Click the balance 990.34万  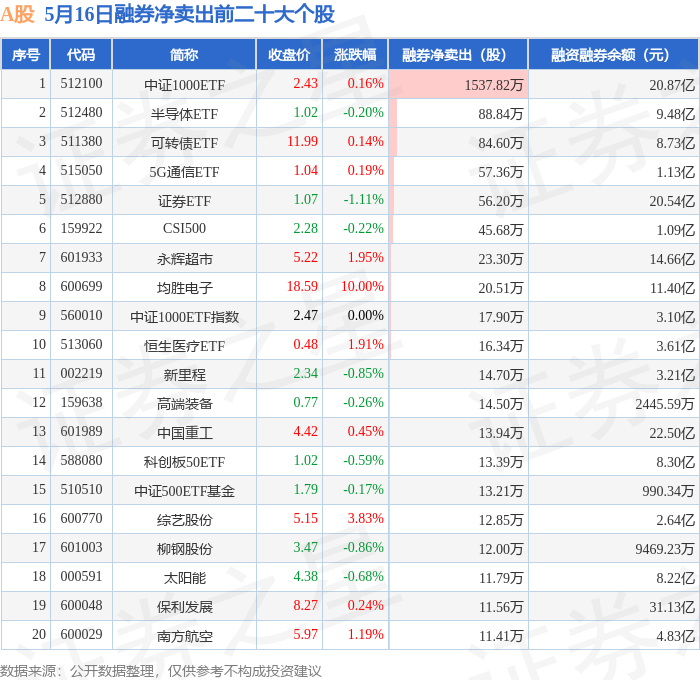click(668, 491)
